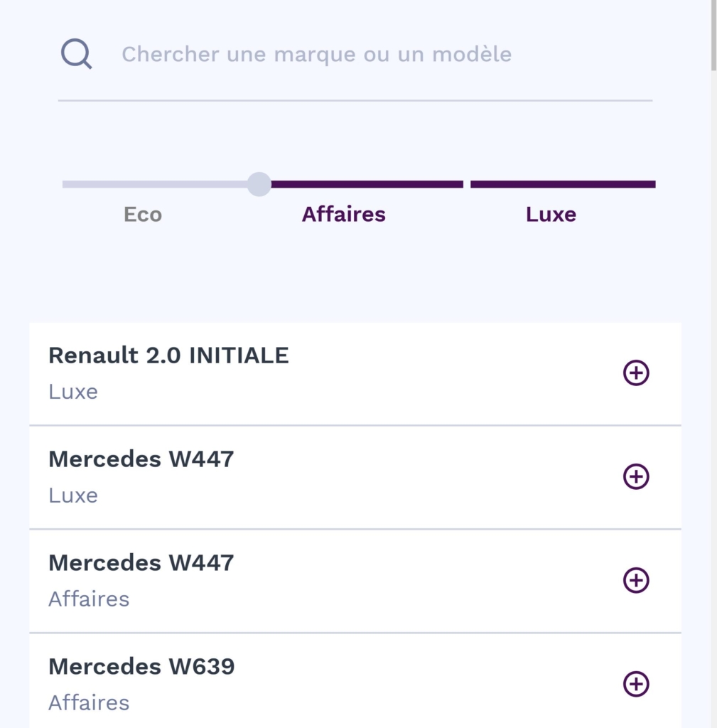717x728 pixels.
Task: Click the light grey Eco slider segment
Action: [x=155, y=184]
